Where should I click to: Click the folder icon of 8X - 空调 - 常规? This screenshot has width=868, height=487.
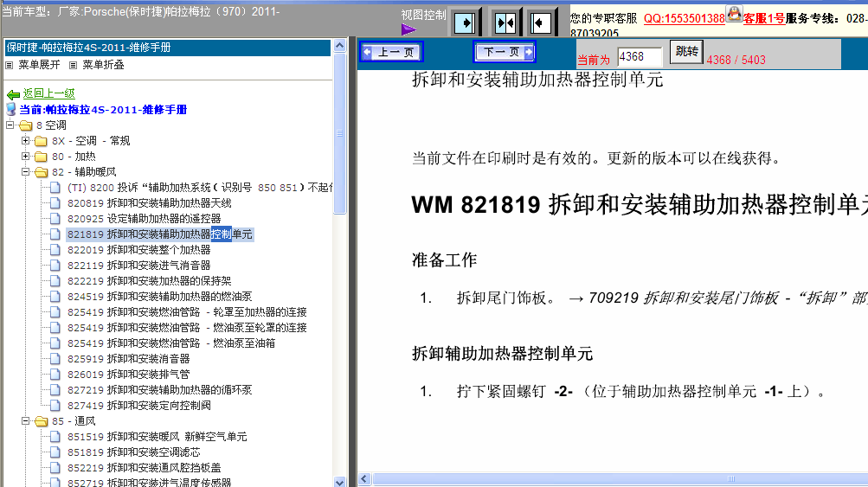(41, 141)
